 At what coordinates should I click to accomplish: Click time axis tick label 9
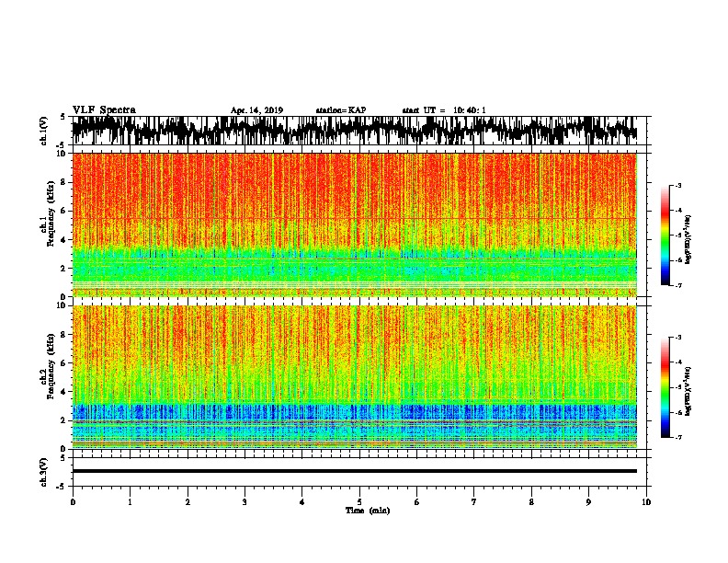[588, 502]
